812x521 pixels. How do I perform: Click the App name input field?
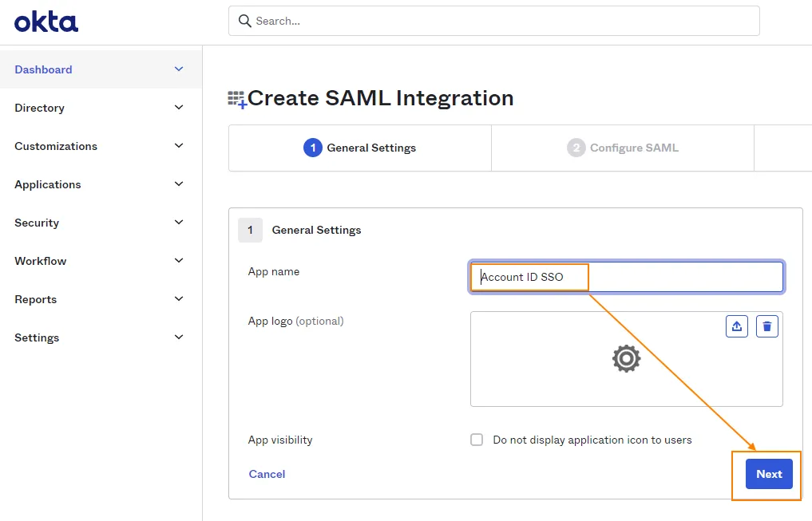(627, 277)
